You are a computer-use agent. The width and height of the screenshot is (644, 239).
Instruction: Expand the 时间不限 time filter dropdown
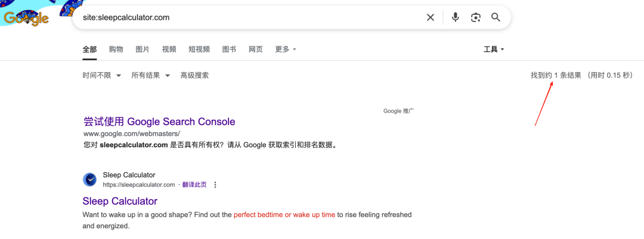pyautogui.click(x=102, y=76)
